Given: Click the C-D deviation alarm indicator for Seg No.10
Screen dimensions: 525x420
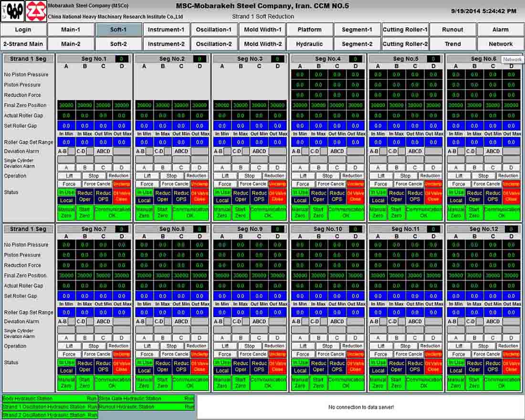Looking at the screenshot, I should 324,322.
